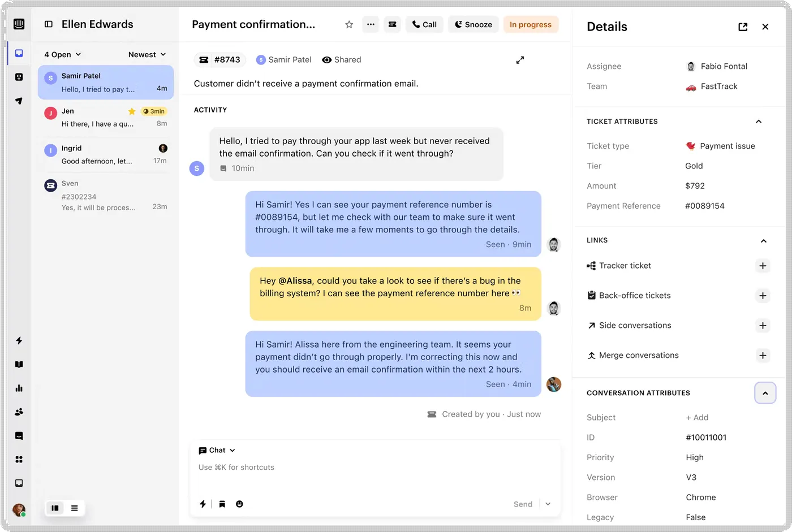The width and height of the screenshot is (792, 532).
Task: Open the Chat reply type dropdown
Action: coord(217,450)
